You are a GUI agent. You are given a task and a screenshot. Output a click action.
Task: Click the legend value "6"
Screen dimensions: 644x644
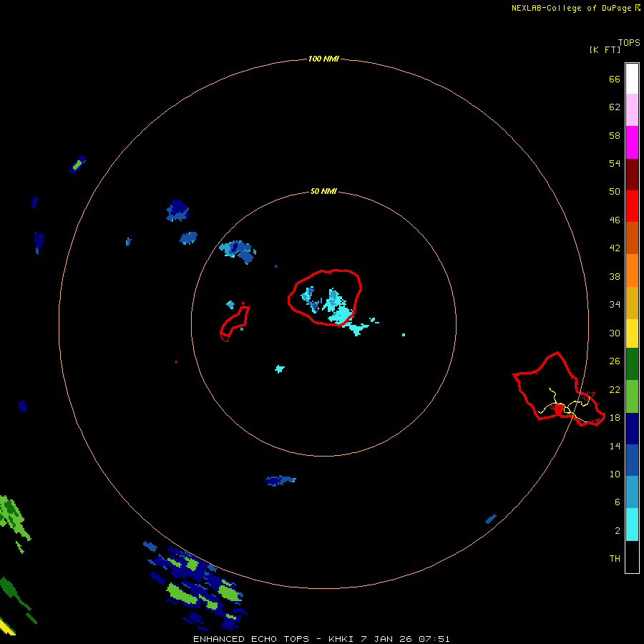click(x=618, y=502)
